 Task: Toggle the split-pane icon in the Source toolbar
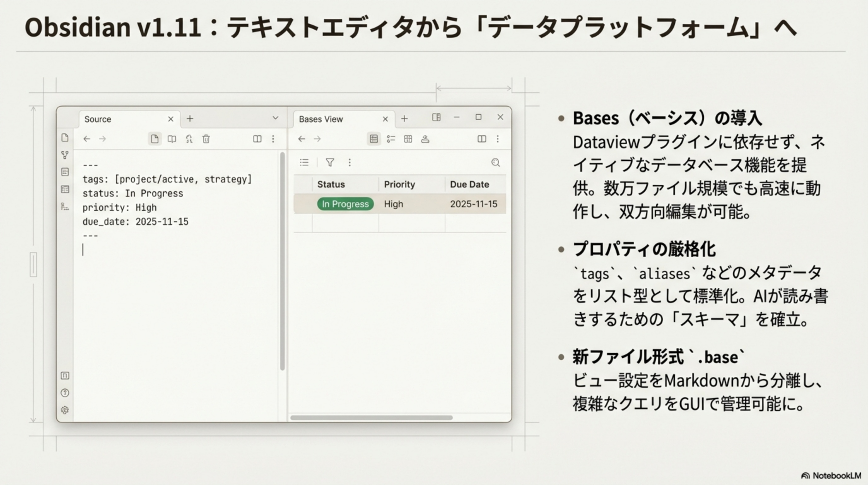258,139
